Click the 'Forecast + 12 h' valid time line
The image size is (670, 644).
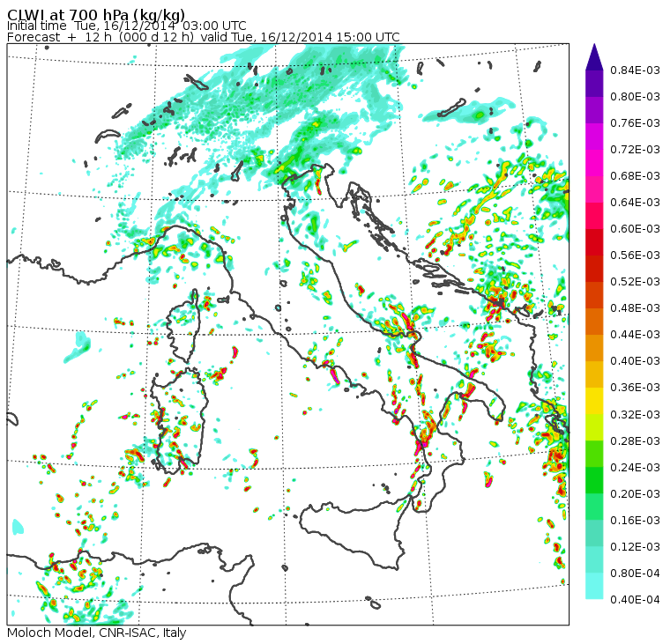pos(204,37)
